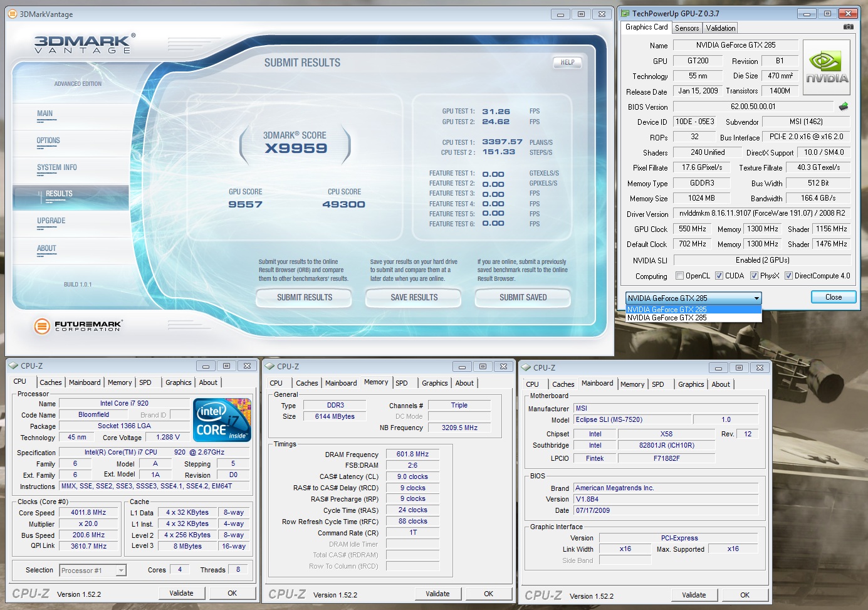Image resolution: width=868 pixels, height=610 pixels.
Task: Open SPD tab in CPU-Z Memory window
Action: click(x=402, y=383)
